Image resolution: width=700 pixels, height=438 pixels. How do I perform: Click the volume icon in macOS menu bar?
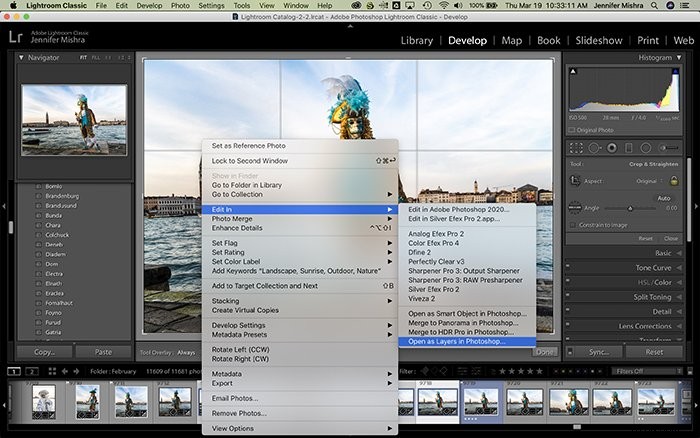pos(458,5)
